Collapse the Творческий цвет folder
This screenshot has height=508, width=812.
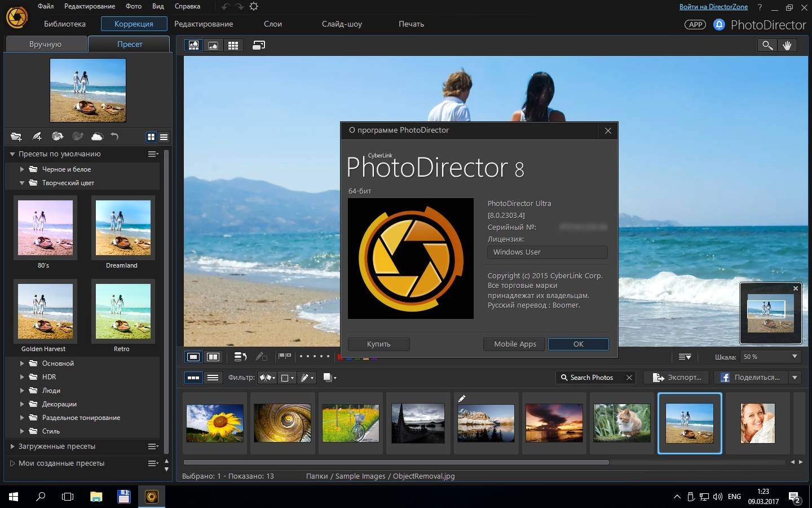tap(22, 183)
